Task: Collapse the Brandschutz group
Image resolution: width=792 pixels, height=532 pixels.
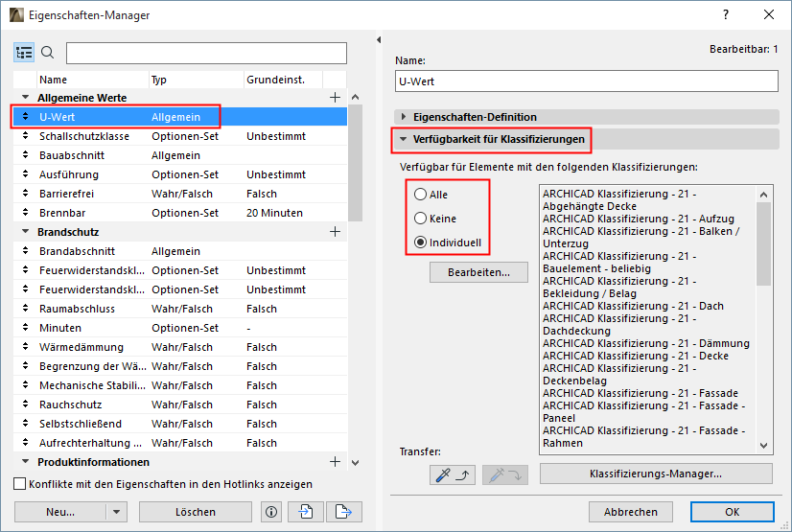Action: pos(25,232)
